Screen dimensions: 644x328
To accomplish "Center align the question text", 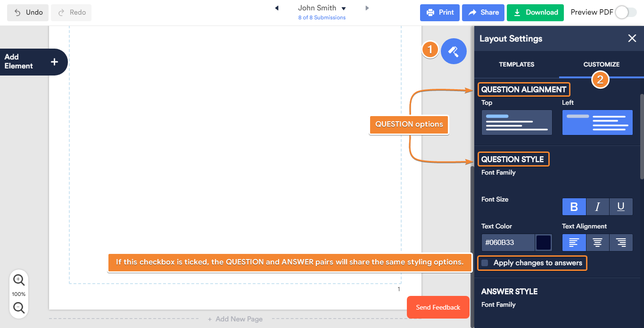I will [x=597, y=243].
